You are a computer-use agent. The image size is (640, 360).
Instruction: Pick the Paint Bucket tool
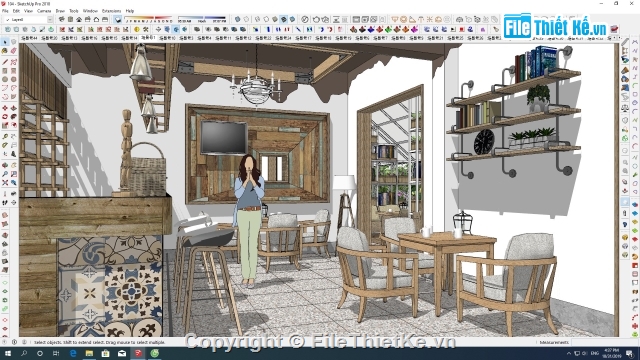(5, 51)
